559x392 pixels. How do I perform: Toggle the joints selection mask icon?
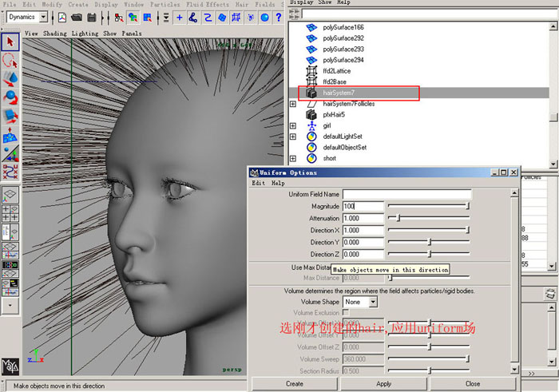coord(193,17)
